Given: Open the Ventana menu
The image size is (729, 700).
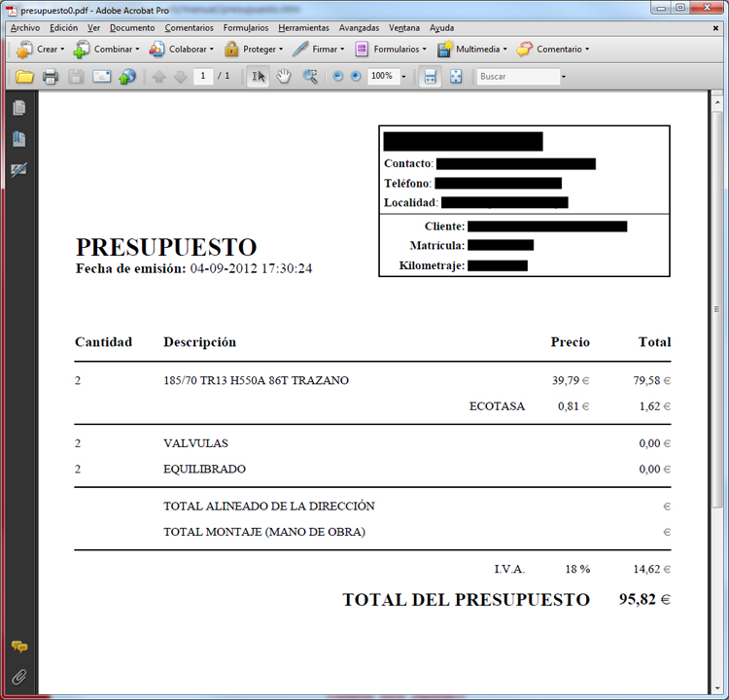Looking at the screenshot, I should (404, 28).
